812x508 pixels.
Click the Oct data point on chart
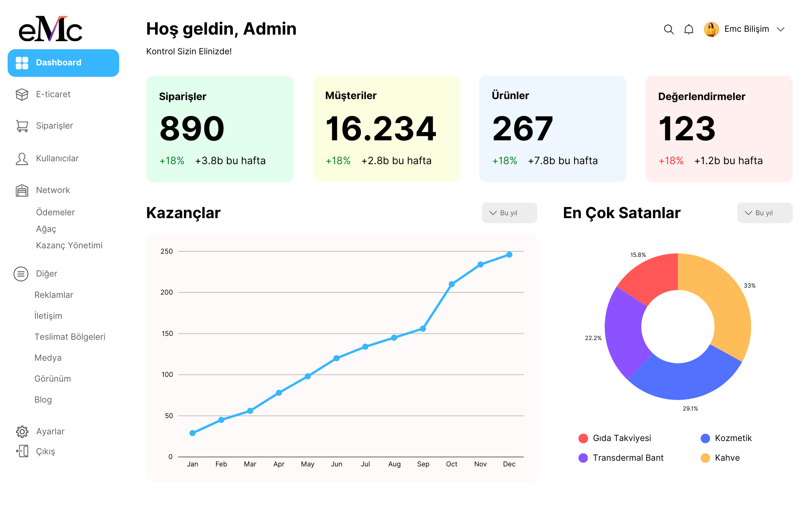click(452, 284)
